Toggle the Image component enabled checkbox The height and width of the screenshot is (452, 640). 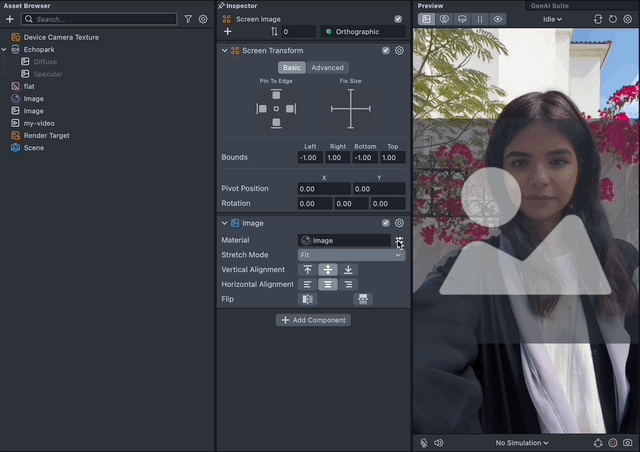point(386,223)
